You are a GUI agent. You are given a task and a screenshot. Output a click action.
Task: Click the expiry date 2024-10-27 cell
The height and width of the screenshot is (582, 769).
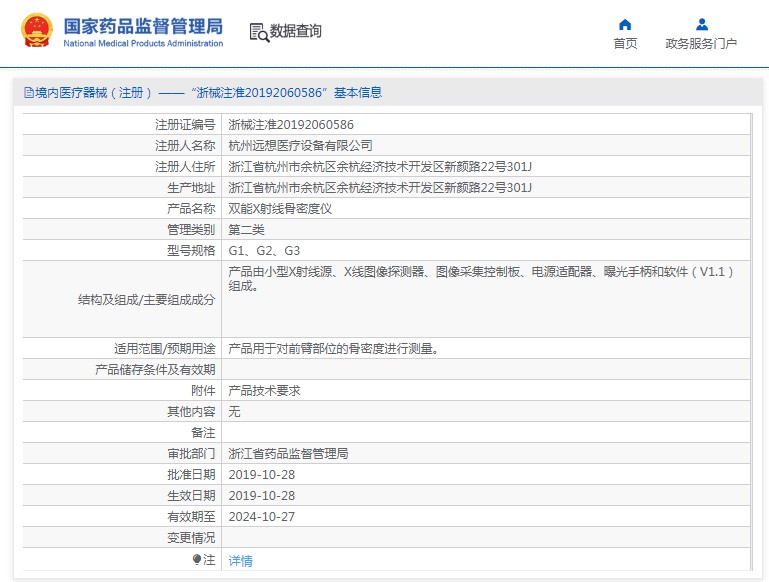pyautogui.click(x=262, y=517)
